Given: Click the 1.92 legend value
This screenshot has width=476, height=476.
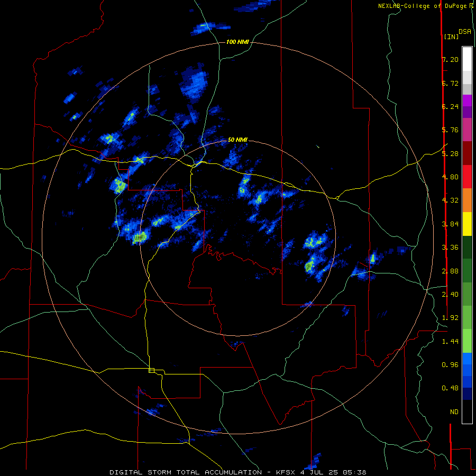Looking at the screenshot, I should point(450,318).
